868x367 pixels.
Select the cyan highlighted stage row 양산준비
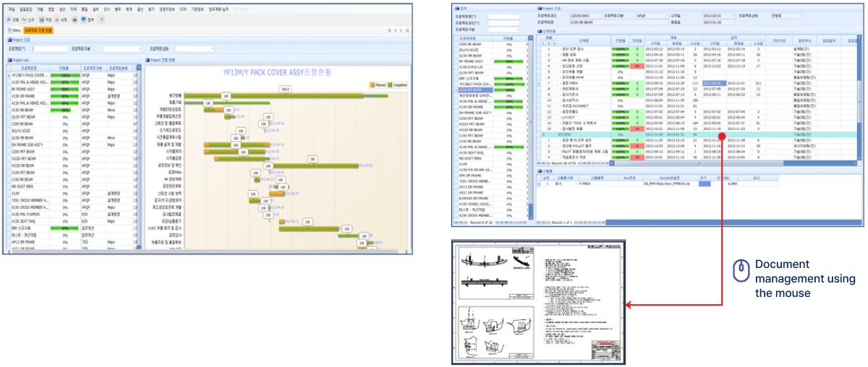pyautogui.click(x=698, y=134)
